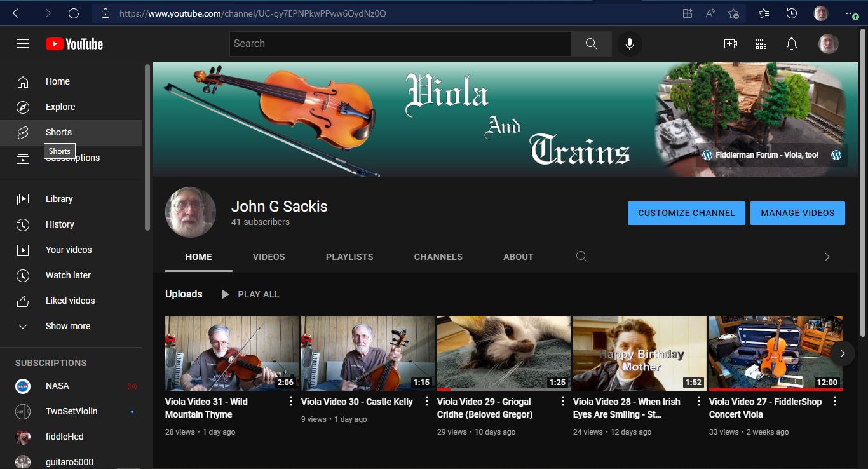
Task: Click page vertical scrollbar
Action: pos(863,181)
